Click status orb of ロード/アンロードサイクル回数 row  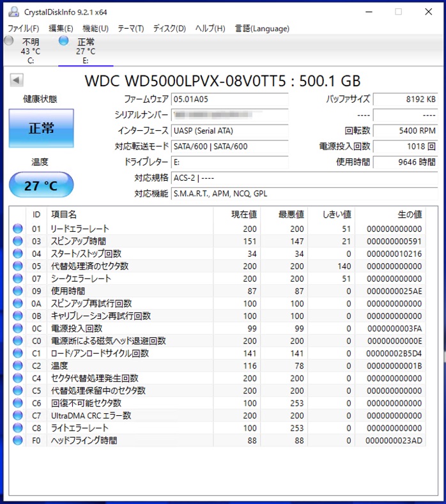pyautogui.click(x=18, y=353)
